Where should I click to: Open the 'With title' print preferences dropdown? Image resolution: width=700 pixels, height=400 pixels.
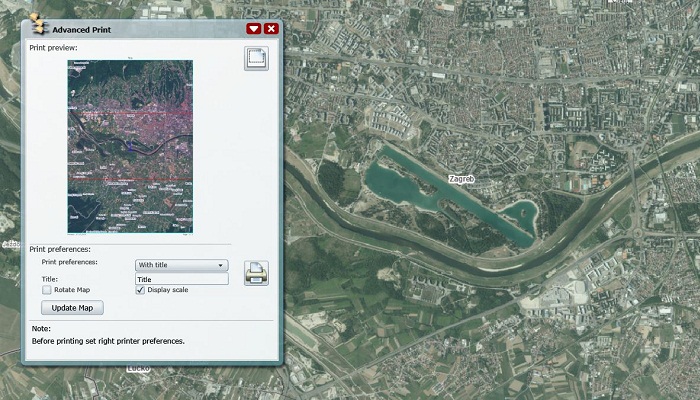[x=181, y=265]
